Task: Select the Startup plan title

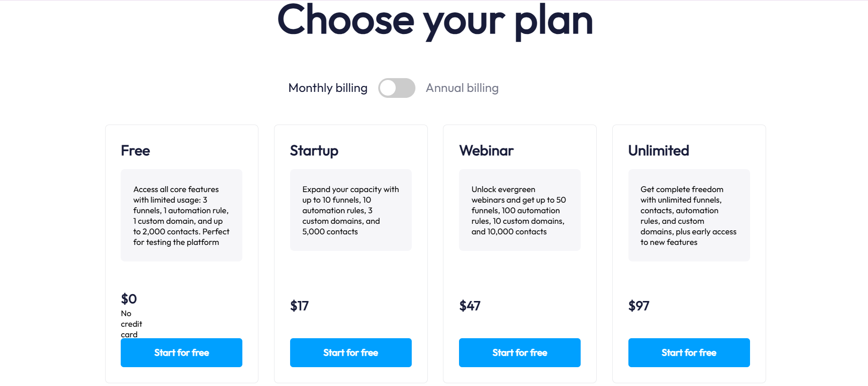Action: point(314,150)
